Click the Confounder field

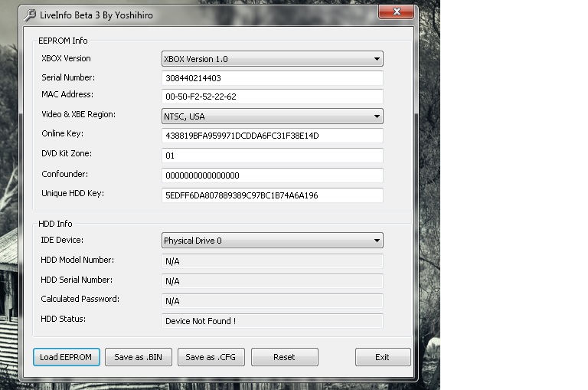coord(273,175)
